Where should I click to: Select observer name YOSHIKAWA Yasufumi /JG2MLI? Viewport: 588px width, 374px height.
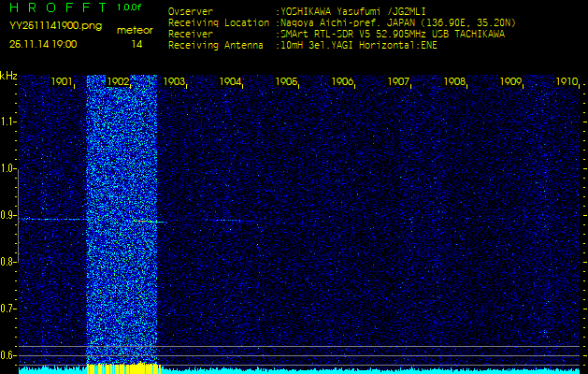[353, 11]
